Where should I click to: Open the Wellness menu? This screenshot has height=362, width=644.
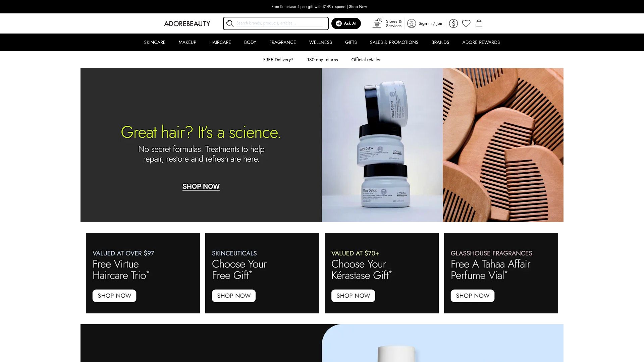pos(320,42)
